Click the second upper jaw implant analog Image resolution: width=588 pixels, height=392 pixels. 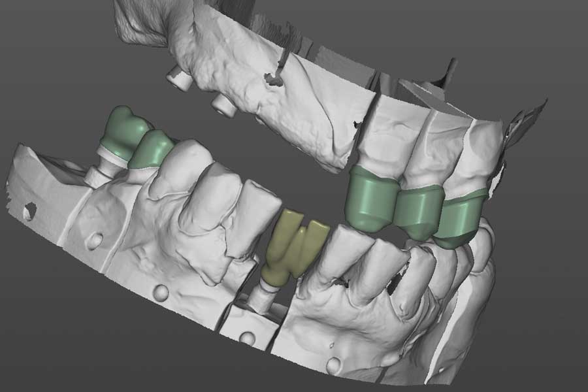click(x=225, y=105)
